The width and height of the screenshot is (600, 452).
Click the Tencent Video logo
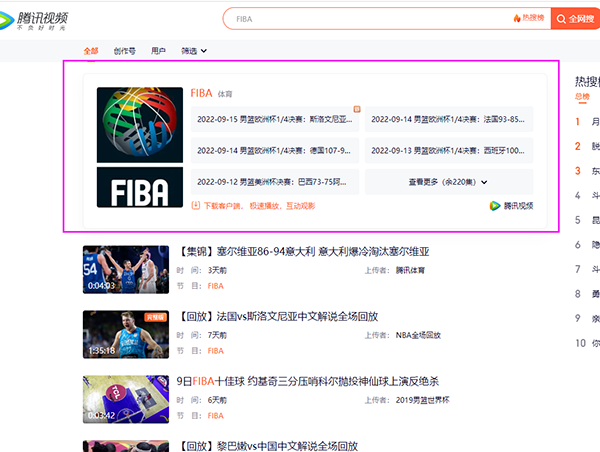coord(34,20)
